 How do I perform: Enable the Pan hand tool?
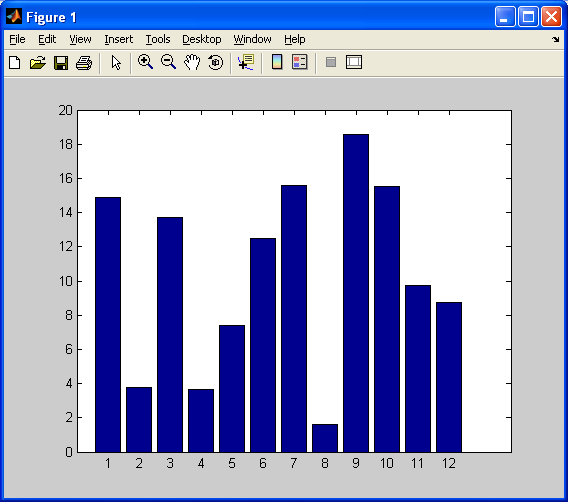tap(192, 62)
